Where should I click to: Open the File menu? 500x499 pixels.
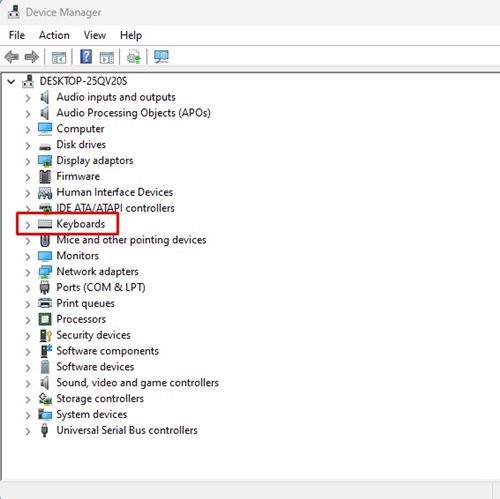click(17, 35)
